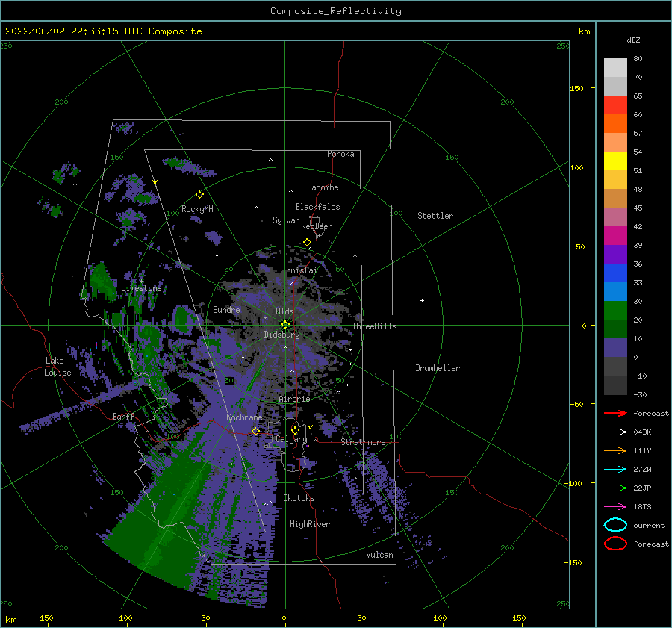The height and width of the screenshot is (628, 672).
Task: Click the cyan 'current' ellipse icon
Action: [615, 525]
